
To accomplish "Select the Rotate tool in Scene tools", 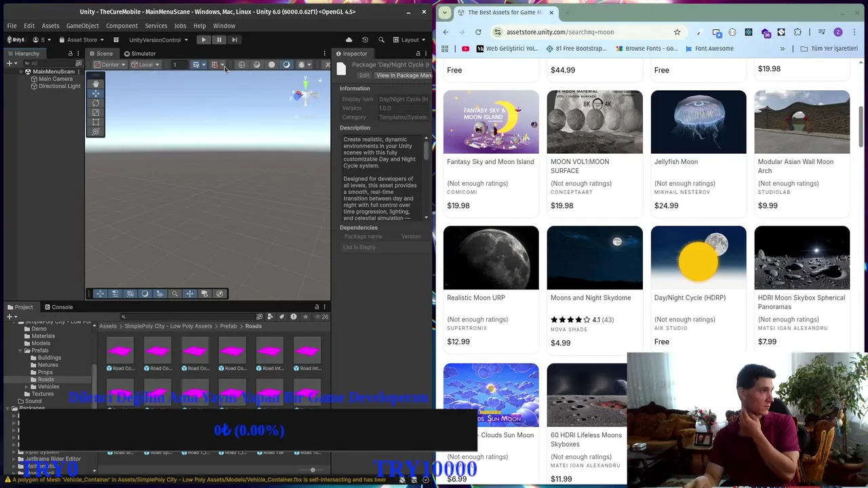I will (x=96, y=103).
